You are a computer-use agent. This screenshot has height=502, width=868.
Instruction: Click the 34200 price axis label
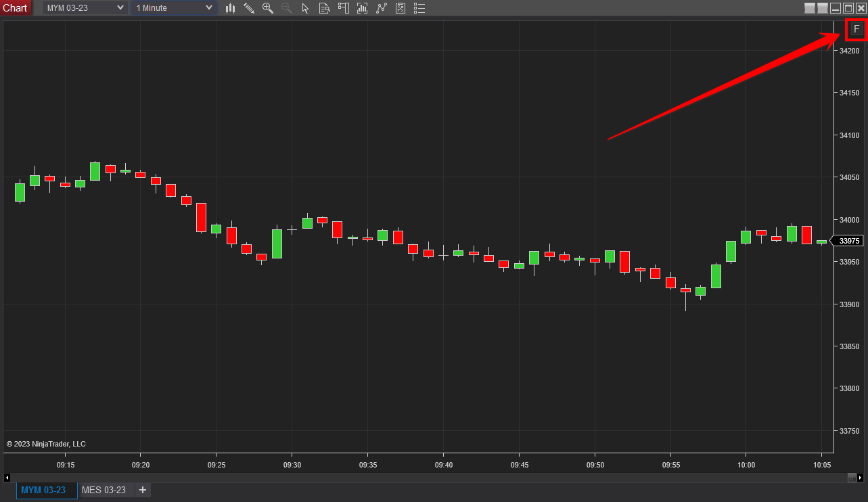click(848, 51)
